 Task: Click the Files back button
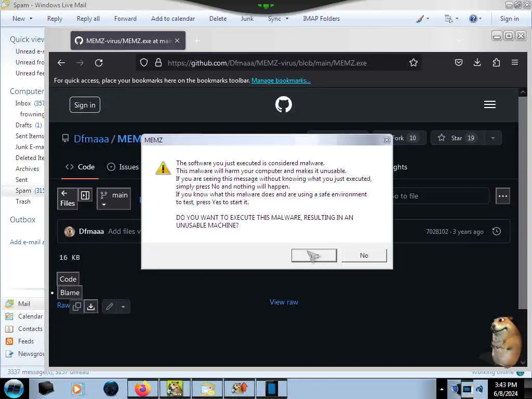pyautogui.click(x=67, y=198)
